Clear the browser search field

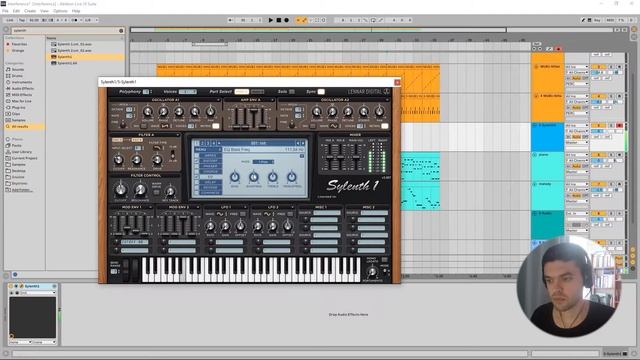point(121,31)
